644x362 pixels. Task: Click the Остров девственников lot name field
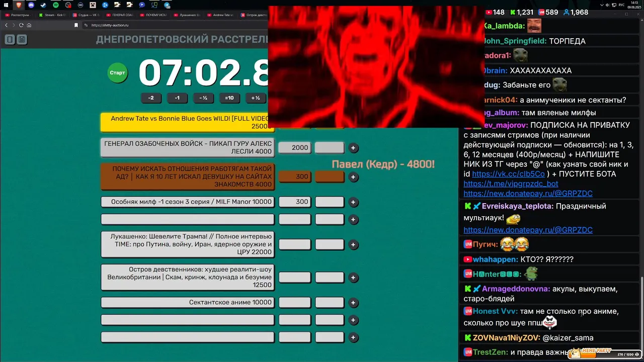click(x=188, y=278)
